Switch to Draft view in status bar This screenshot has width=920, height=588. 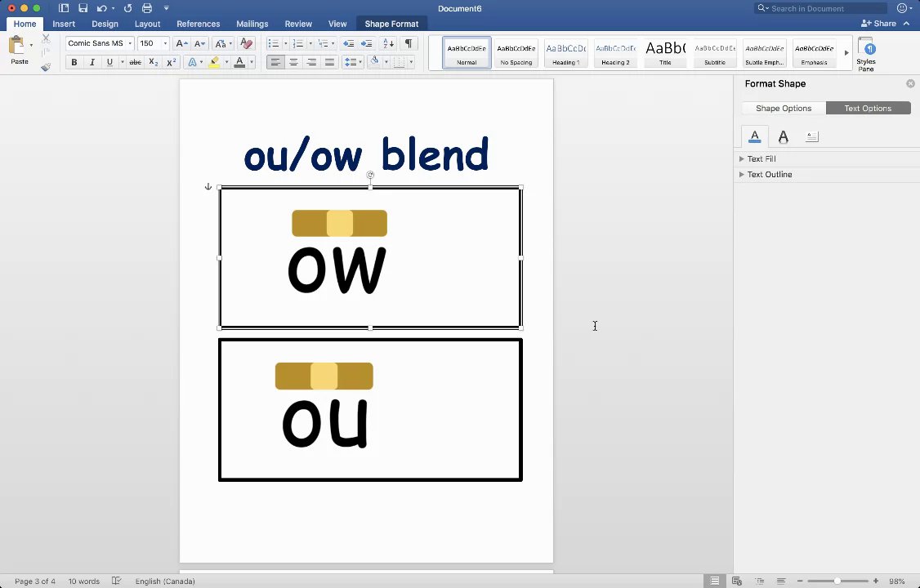click(782, 581)
